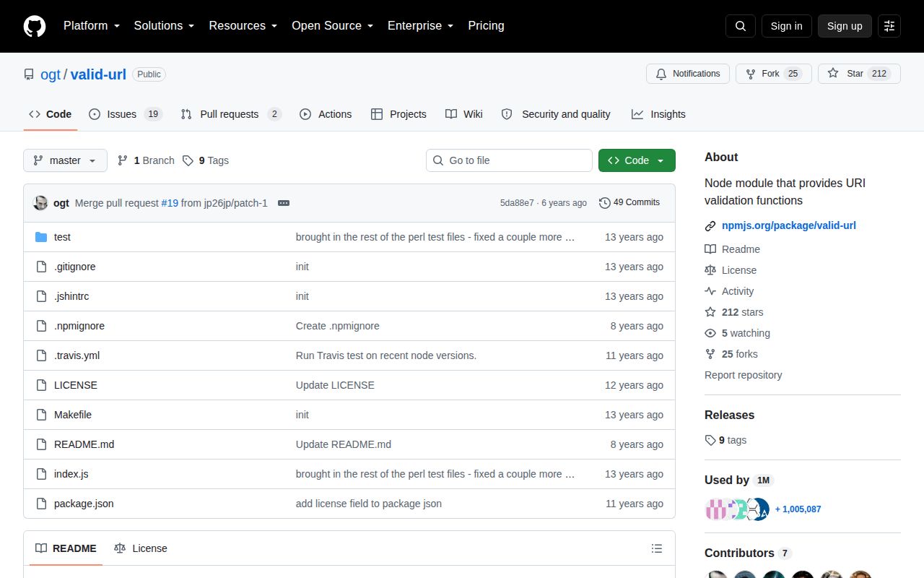Switch to the Projects tab

[398, 114]
